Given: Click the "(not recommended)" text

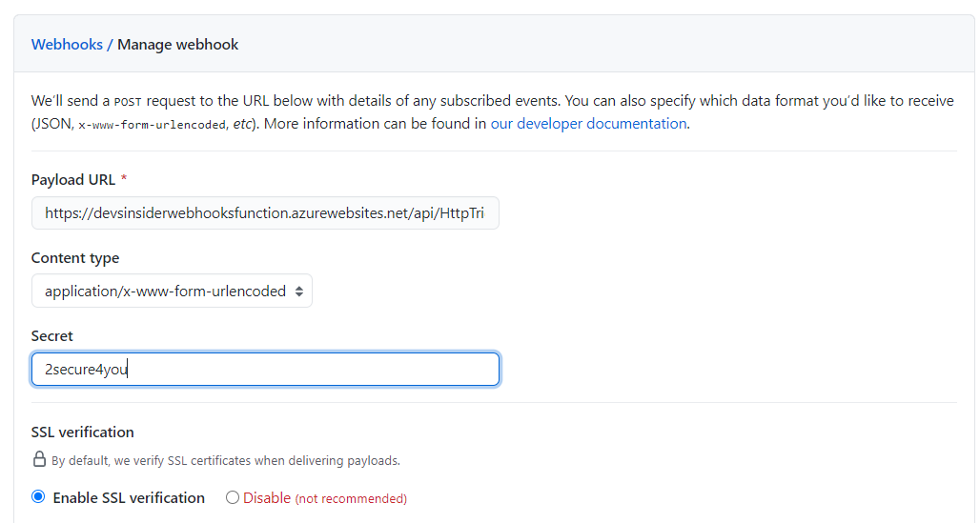Looking at the screenshot, I should click(x=351, y=498).
